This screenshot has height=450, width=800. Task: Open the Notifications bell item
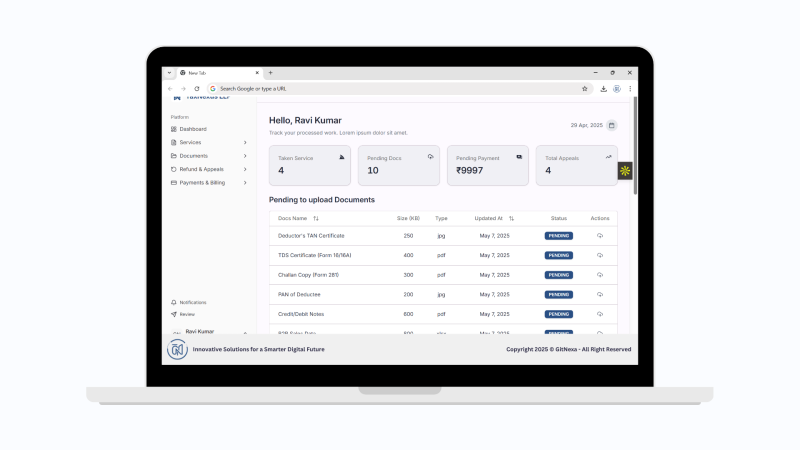pos(192,302)
